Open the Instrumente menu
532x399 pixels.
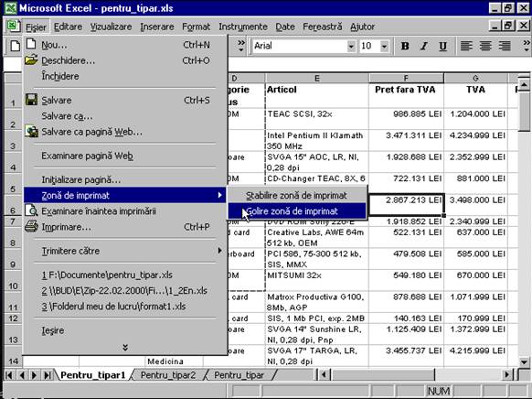pyautogui.click(x=243, y=27)
